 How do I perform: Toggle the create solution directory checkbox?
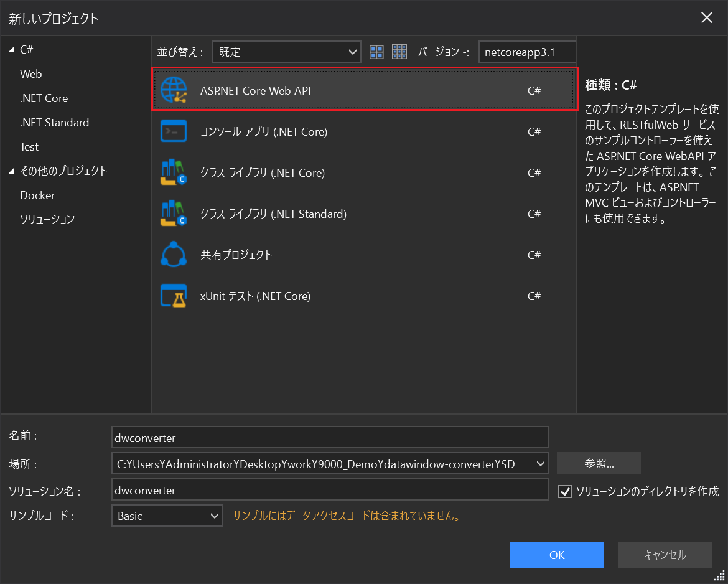pos(565,491)
